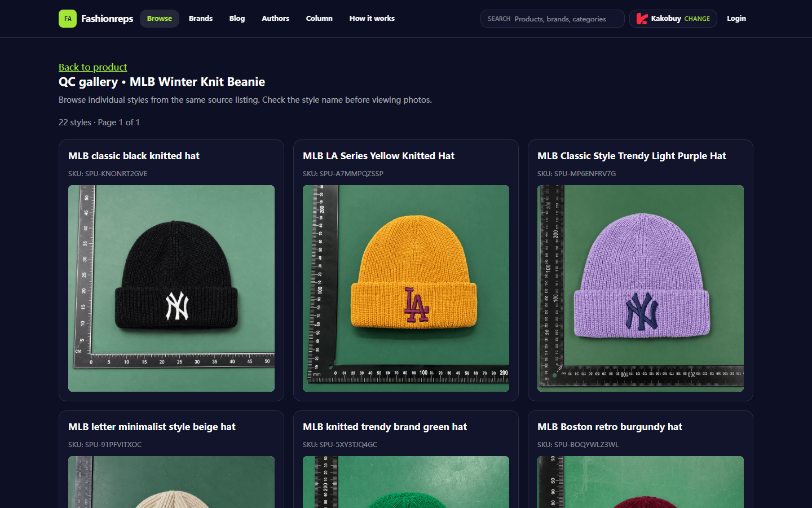Focus the product search field
This screenshot has height=508, width=812.
tap(553, 19)
